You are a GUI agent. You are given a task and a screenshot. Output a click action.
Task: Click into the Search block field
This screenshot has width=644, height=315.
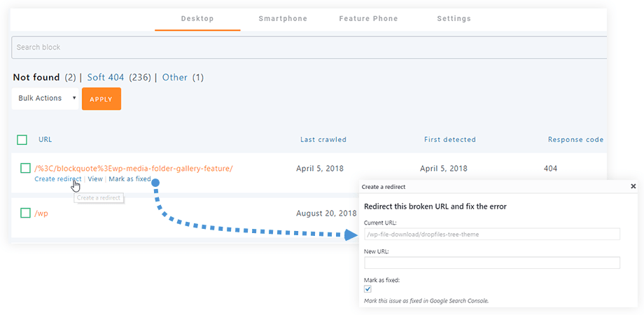[x=308, y=48]
